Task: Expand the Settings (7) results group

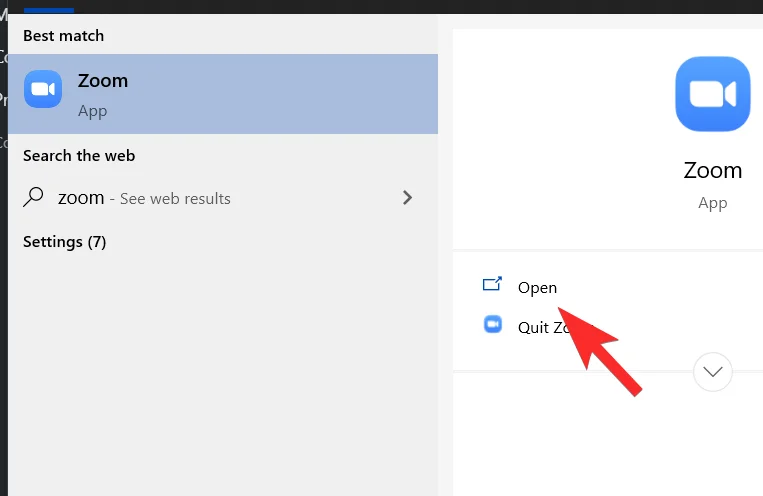Action: (x=64, y=242)
